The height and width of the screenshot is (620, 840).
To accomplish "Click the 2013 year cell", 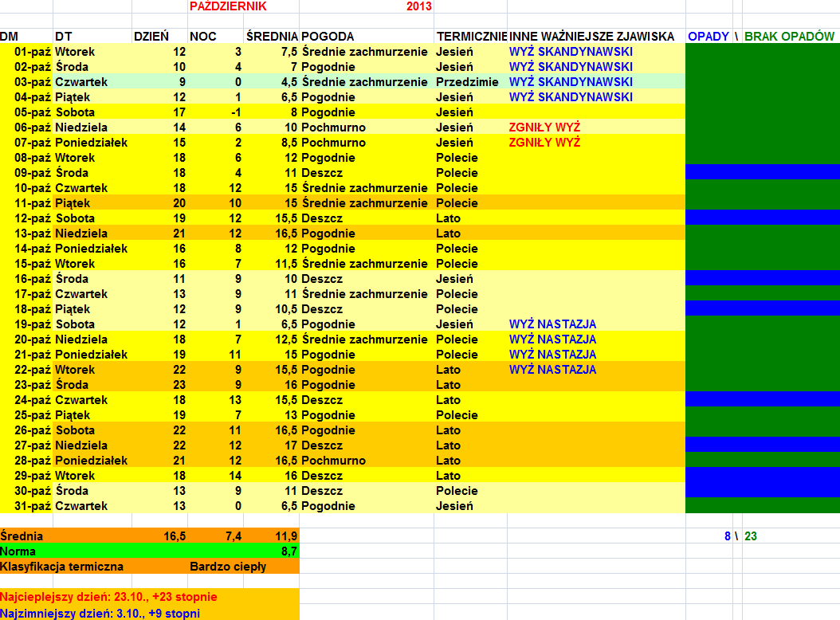I will [418, 6].
